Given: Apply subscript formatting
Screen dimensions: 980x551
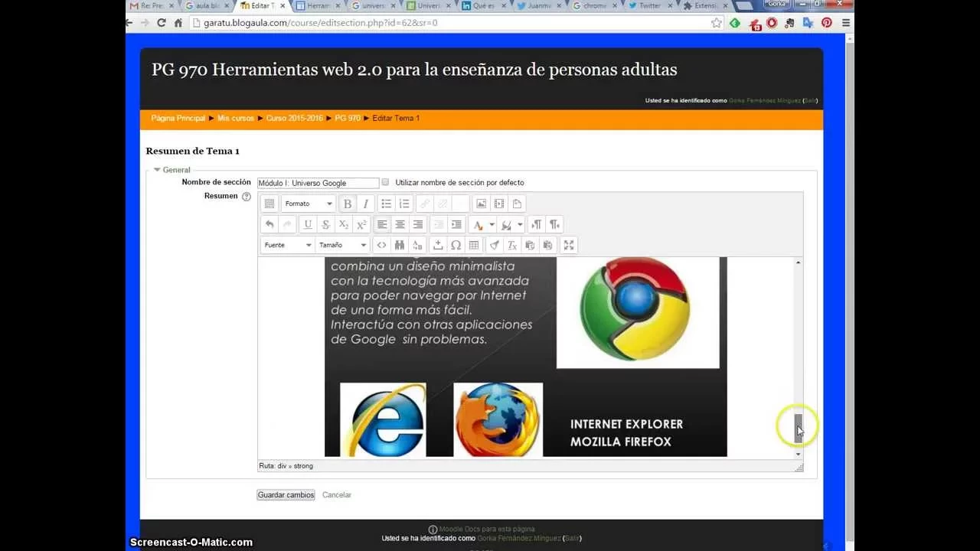Looking at the screenshot, I should point(344,224).
